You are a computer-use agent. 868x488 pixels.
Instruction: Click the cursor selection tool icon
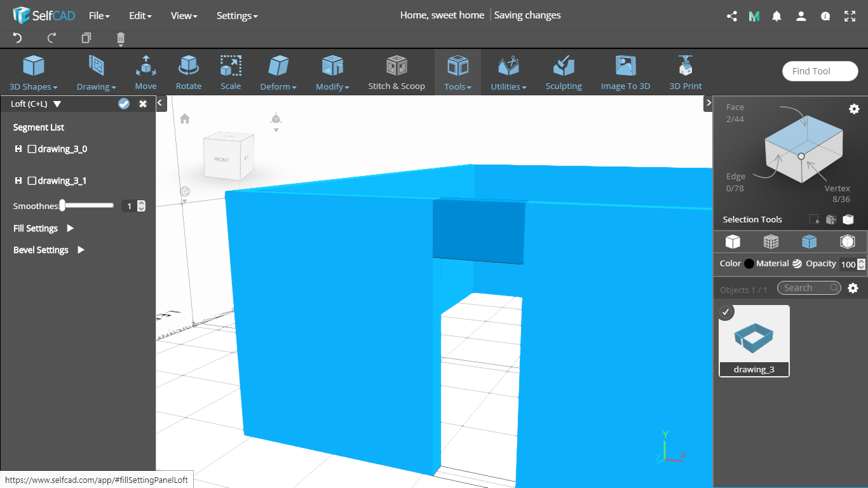click(815, 220)
